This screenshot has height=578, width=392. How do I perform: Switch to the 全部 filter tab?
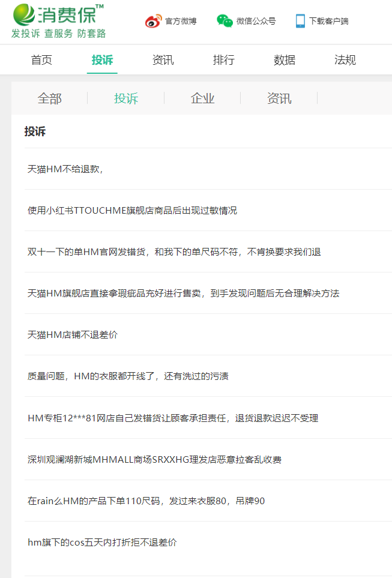[x=49, y=98]
